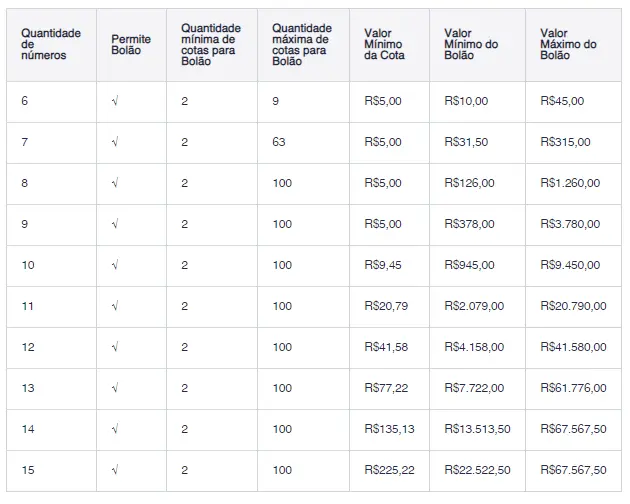Click the checkmark in the 12-numbers row
The height and width of the screenshot is (504, 630).
pos(115,347)
